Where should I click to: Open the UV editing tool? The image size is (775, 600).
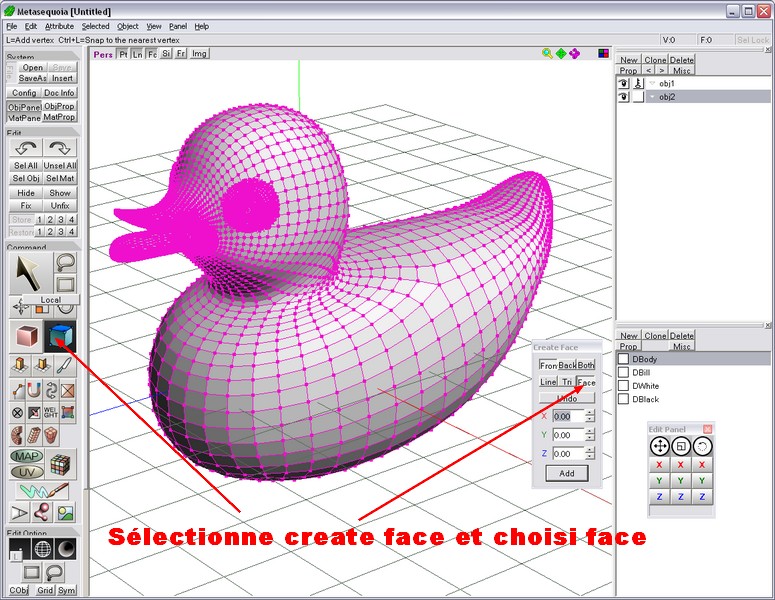tap(26, 470)
